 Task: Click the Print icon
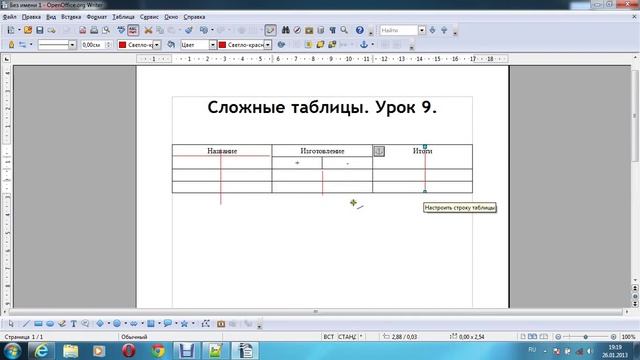pyautogui.click(x=94, y=30)
